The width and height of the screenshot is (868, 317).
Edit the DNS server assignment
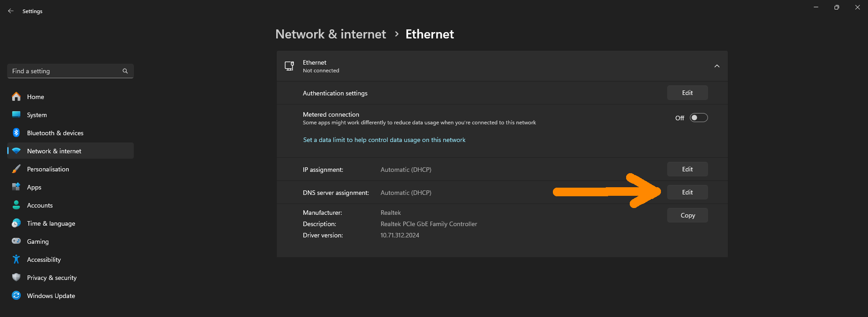point(687,192)
